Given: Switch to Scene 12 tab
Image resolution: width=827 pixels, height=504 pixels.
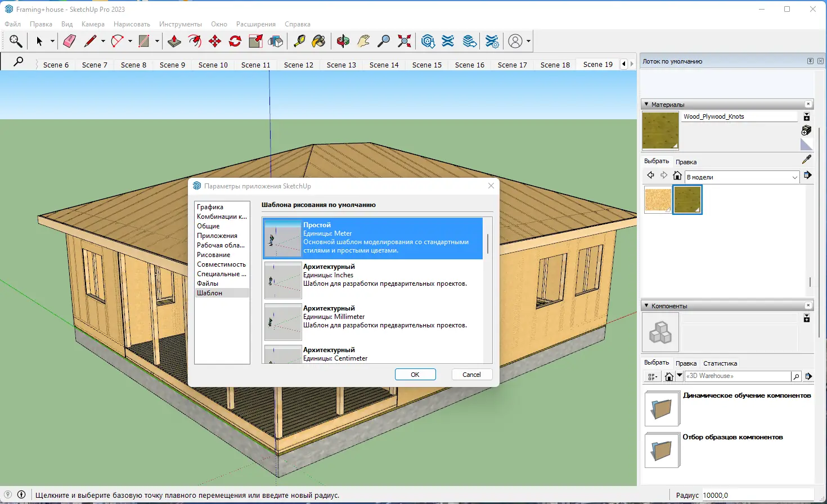Looking at the screenshot, I should coord(298,65).
